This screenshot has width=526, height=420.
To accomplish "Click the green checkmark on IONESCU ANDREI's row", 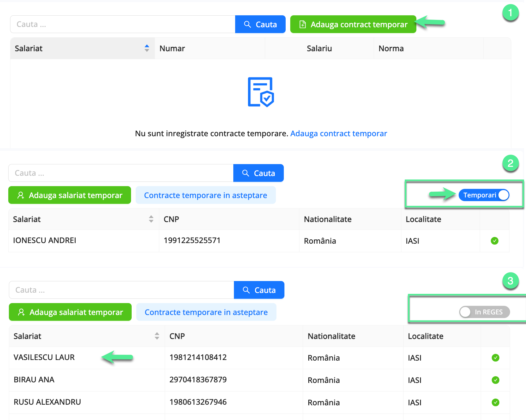I will click(x=495, y=241).
